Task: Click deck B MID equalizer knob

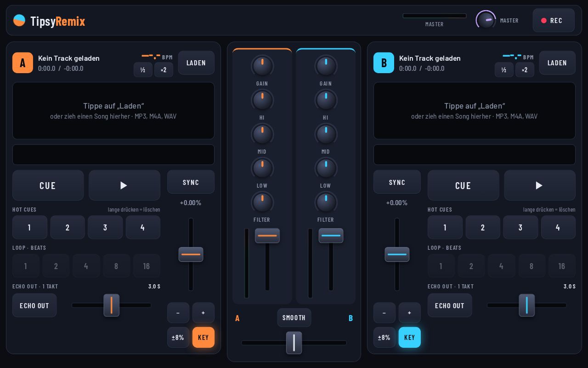Action: pyautogui.click(x=326, y=134)
